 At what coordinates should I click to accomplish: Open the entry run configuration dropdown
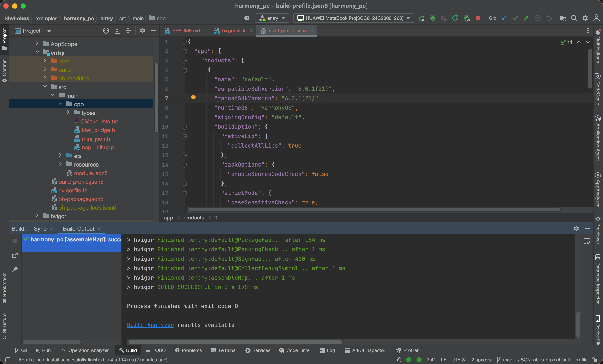pos(272,18)
